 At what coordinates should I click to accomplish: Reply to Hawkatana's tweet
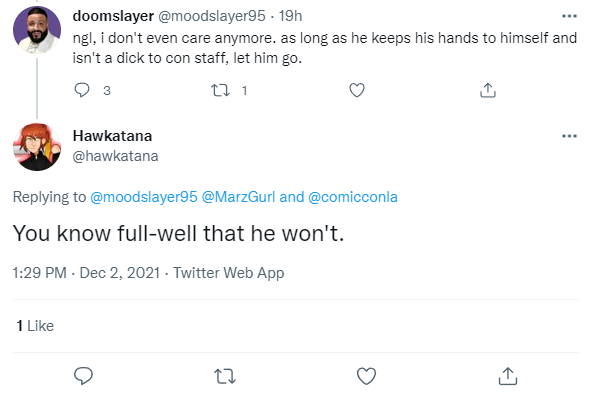(83, 376)
